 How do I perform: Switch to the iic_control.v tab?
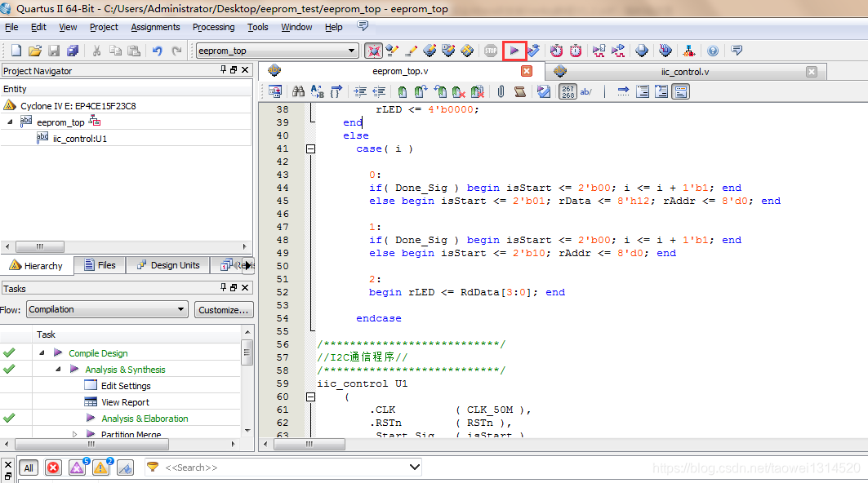[x=685, y=72]
